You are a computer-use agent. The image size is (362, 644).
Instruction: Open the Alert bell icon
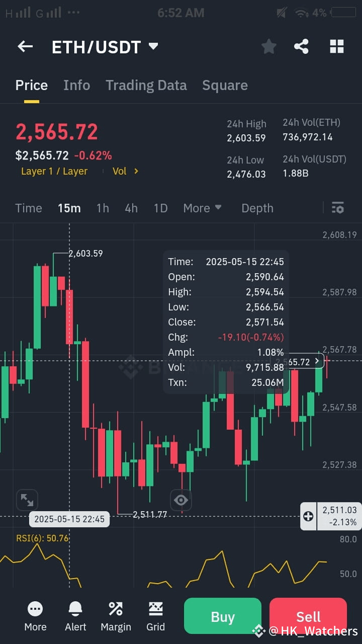coord(75,615)
